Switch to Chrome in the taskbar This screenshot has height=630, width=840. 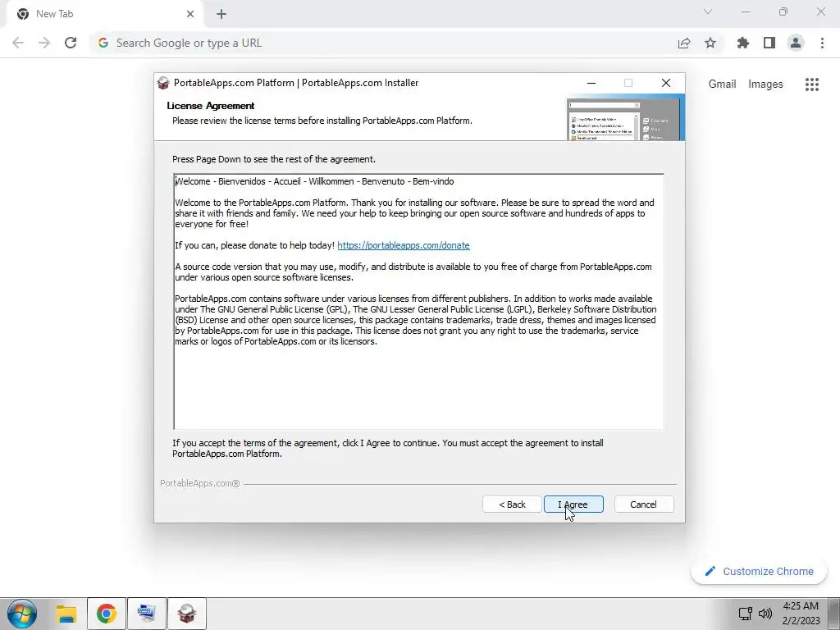pos(106,614)
